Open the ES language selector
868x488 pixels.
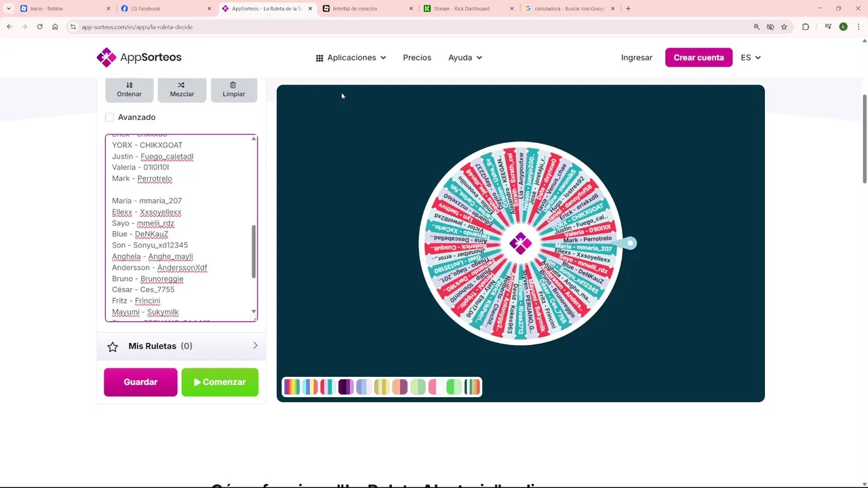pos(751,58)
